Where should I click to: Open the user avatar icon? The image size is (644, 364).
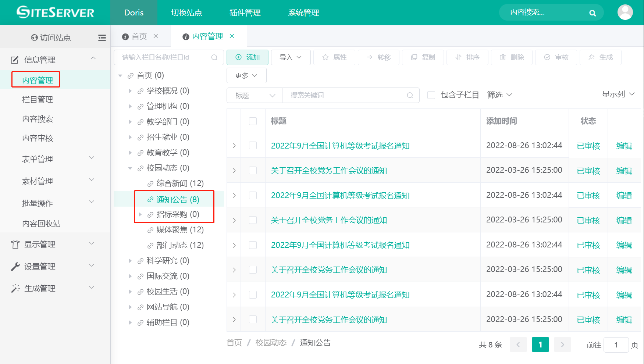[625, 12]
